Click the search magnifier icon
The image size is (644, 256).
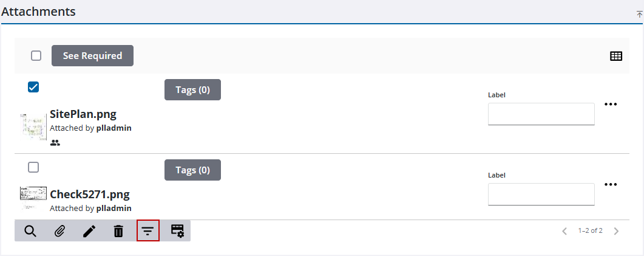pos(30,231)
